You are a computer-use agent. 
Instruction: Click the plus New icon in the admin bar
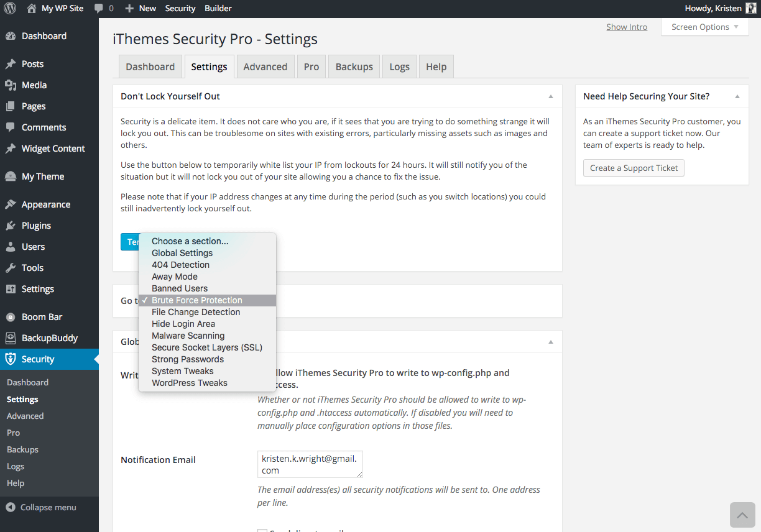(129, 9)
